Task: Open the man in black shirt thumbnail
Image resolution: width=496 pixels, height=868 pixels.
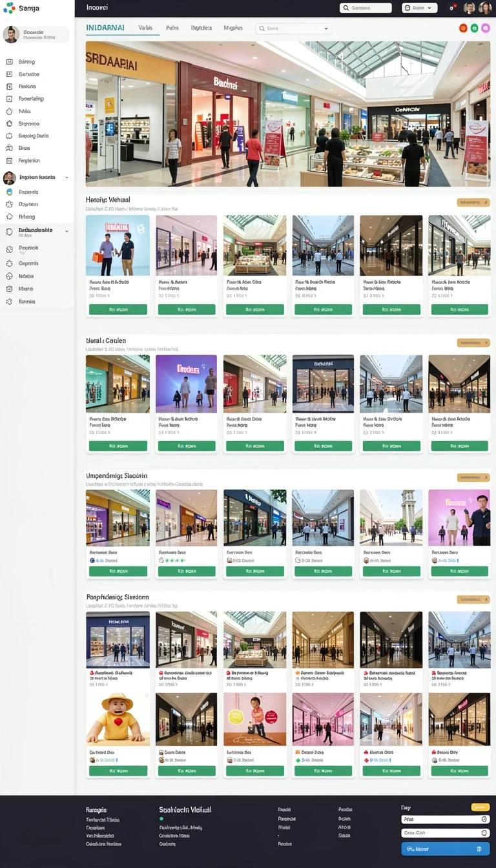Action: tap(459, 518)
